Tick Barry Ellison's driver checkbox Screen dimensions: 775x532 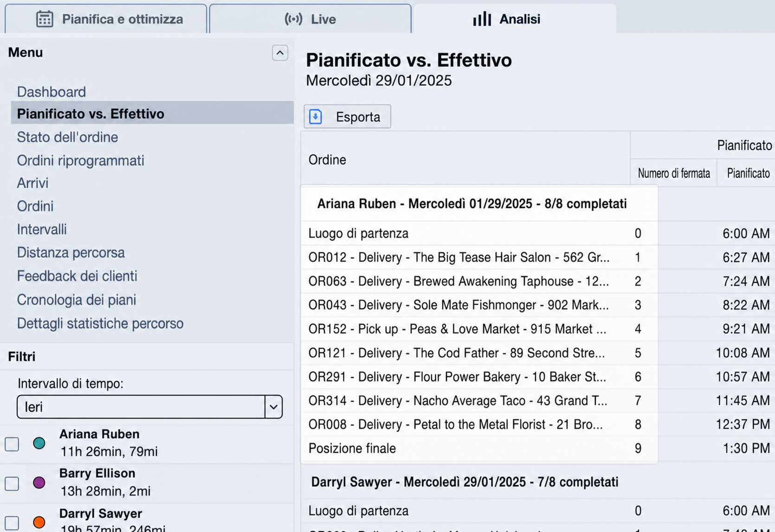[12, 484]
